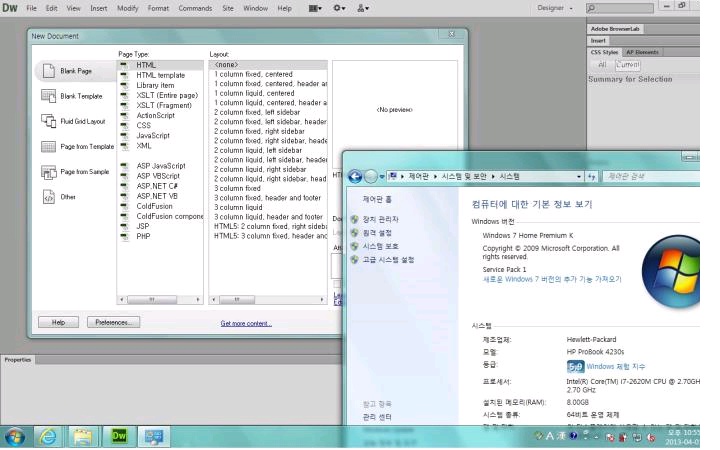The width and height of the screenshot is (720, 450).
Task: Toggle the Current mode in CSS Styles
Action: click(x=628, y=65)
